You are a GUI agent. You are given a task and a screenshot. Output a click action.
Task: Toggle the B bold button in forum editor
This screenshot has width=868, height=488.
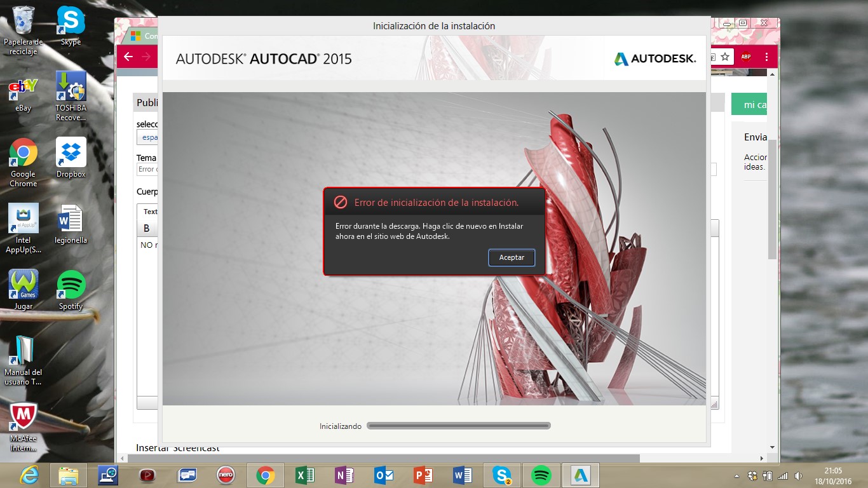(146, 228)
